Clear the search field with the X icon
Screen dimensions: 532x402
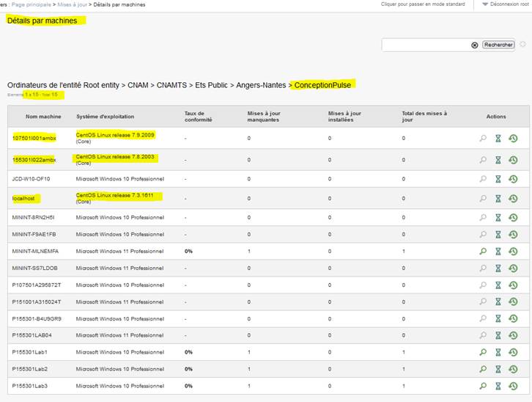coord(474,45)
